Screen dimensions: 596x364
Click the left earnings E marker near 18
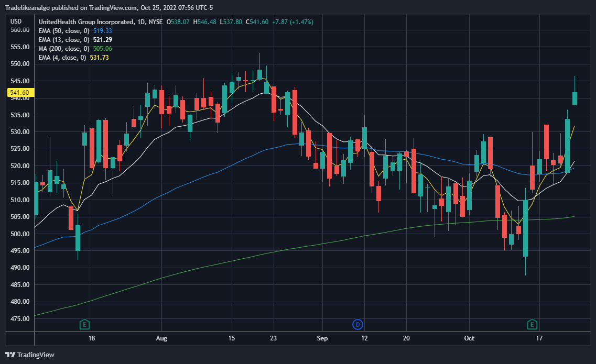click(84, 325)
